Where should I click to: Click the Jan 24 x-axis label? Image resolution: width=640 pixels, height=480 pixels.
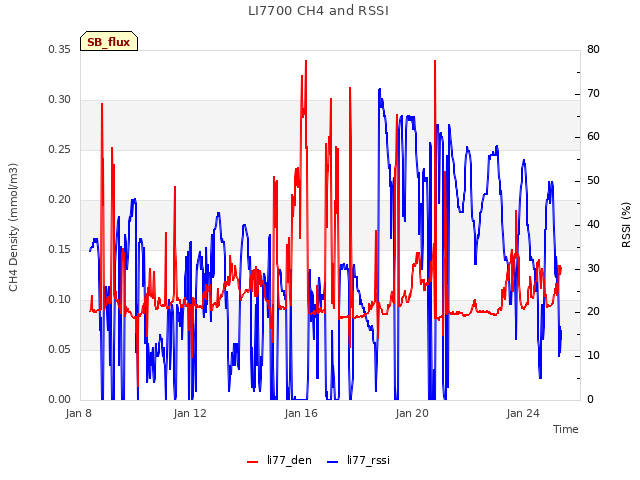tap(523, 413)
